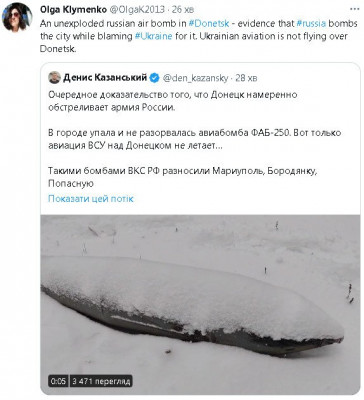
Task: Click Показати цей потік link
Action: coord(91,199)
